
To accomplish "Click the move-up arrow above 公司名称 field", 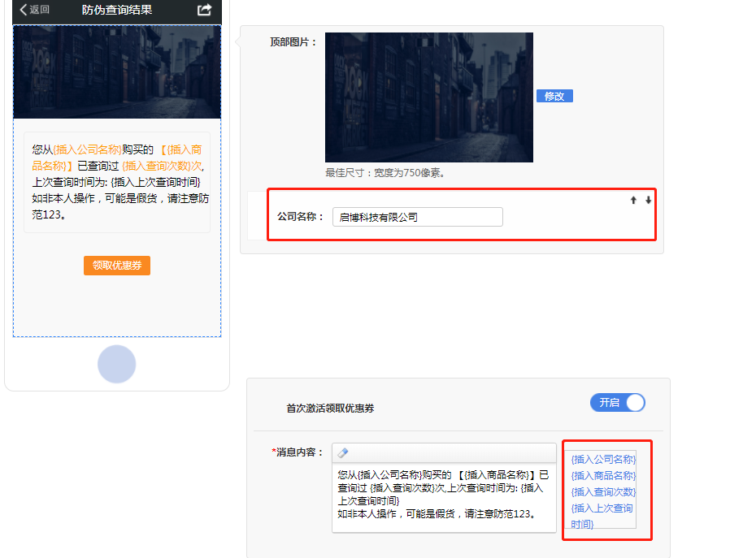I will [x=633, y=200].
